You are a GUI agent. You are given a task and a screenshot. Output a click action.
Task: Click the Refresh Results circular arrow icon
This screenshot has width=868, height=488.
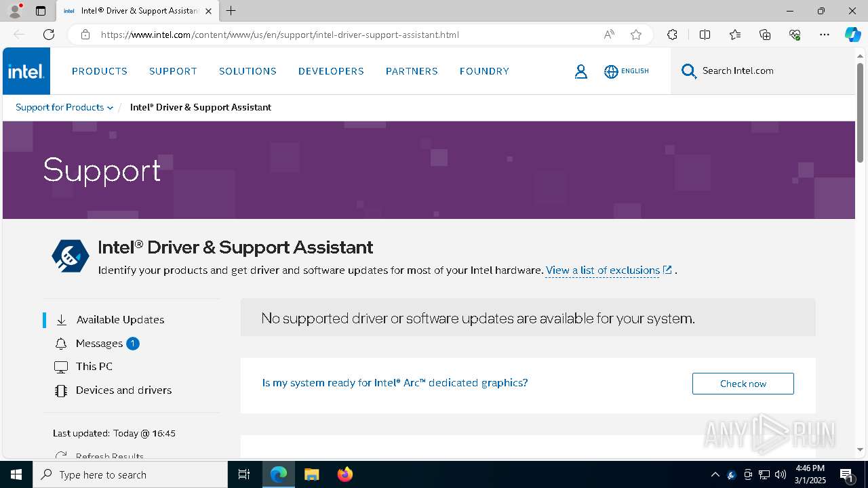pyautogui.click(x=61, y=456)
